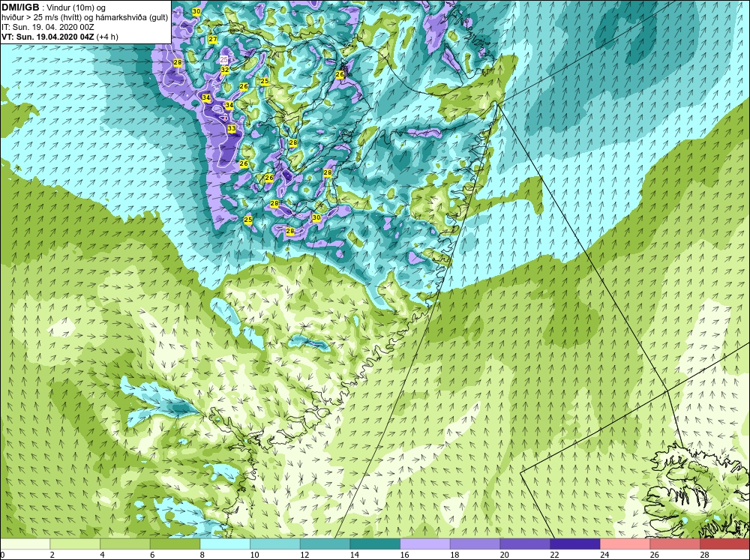Image resolution: width=750 pixels, height=560 pixels.
Task: Click the scale number '20' under the legend
Action: point(504,555)
